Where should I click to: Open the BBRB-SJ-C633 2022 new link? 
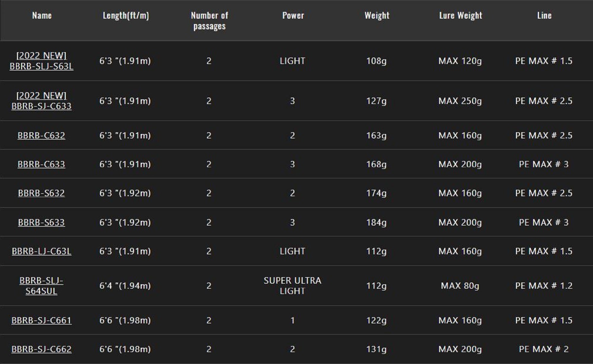point(42,106)
